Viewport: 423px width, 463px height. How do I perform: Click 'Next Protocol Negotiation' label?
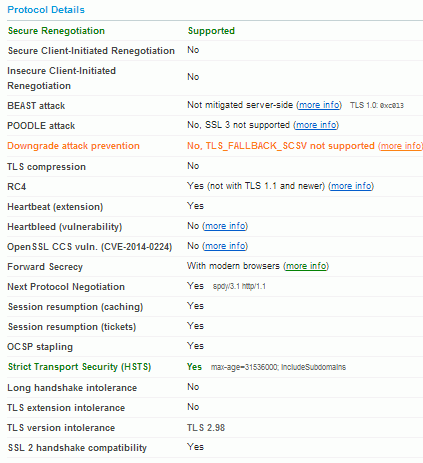(66, 287)
